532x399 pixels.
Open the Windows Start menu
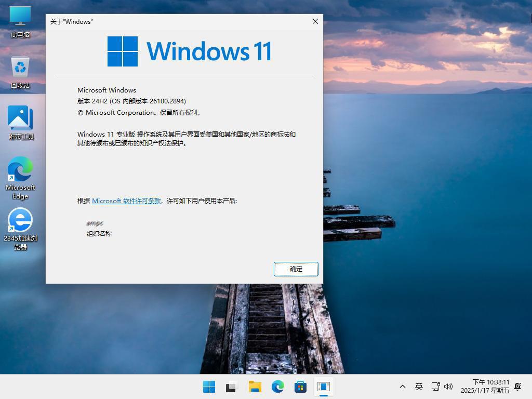click(x=209, y=387)
